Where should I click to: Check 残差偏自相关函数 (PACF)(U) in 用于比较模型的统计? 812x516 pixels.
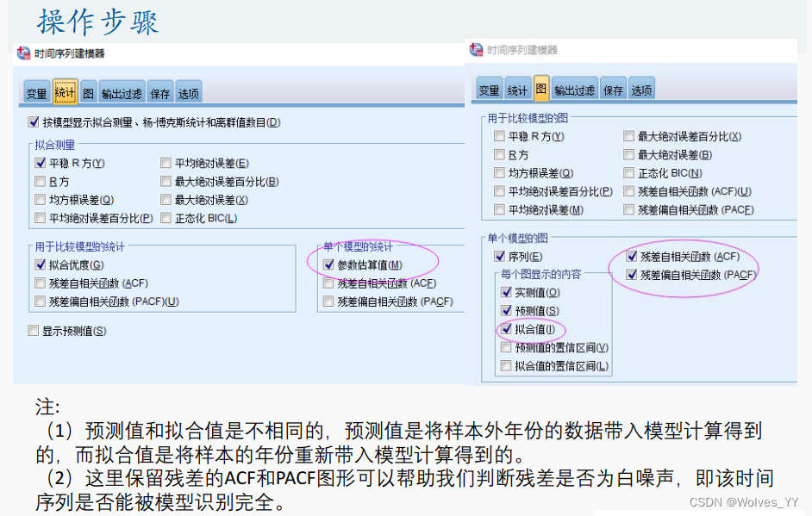pyautogui.click(x=41, y=302)
